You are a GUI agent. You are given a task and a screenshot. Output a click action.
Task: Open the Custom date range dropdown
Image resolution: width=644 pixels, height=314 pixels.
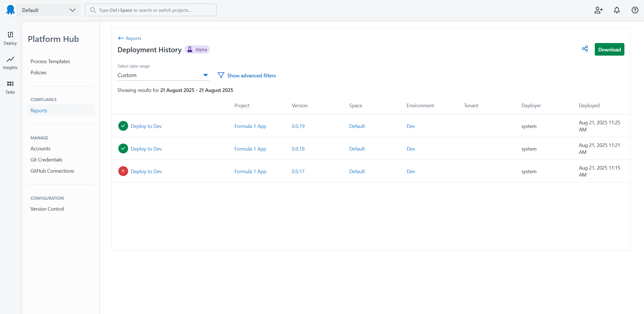163,75
